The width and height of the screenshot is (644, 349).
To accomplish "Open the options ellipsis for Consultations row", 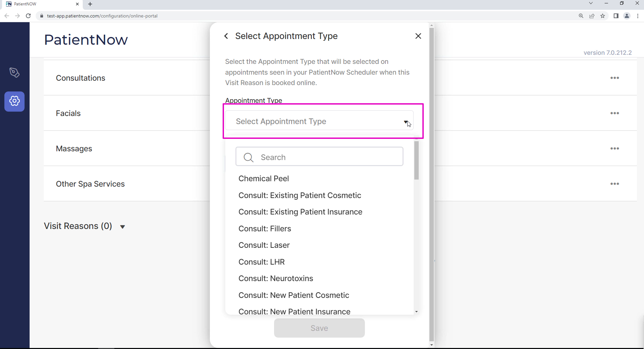I will (615, 78).
